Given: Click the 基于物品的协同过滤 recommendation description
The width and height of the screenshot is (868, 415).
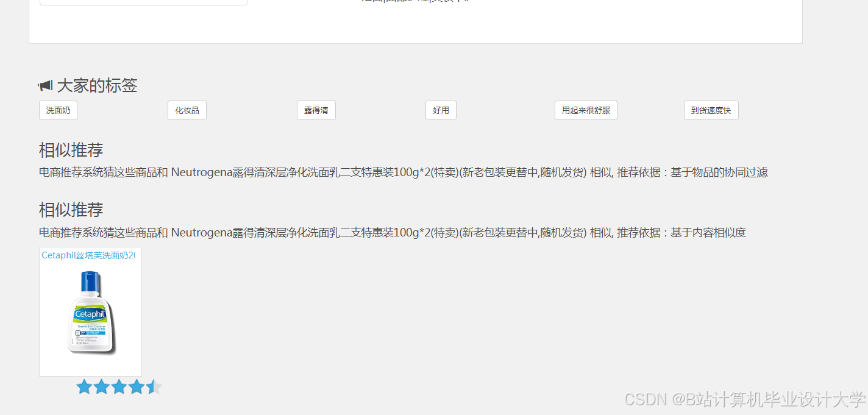Looking at the screenshot, I should (403, 172).
